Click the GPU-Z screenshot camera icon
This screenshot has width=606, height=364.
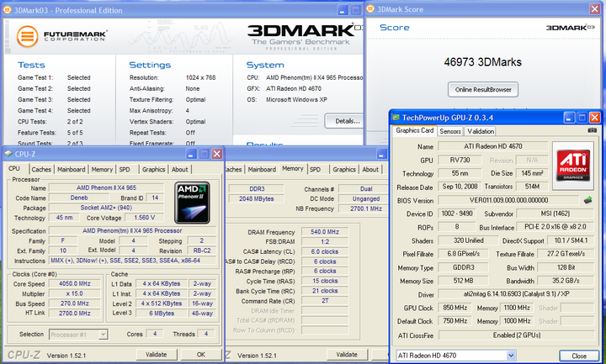pos(592,130)
